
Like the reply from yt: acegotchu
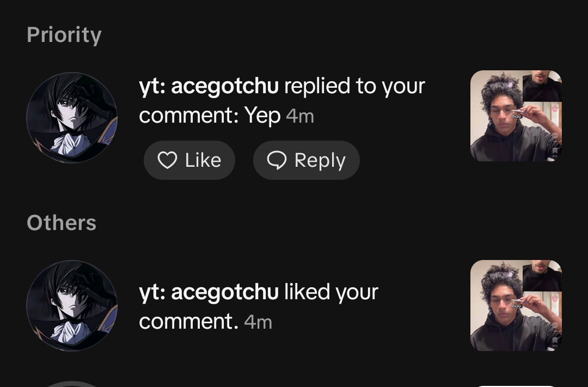pos(189,160)
